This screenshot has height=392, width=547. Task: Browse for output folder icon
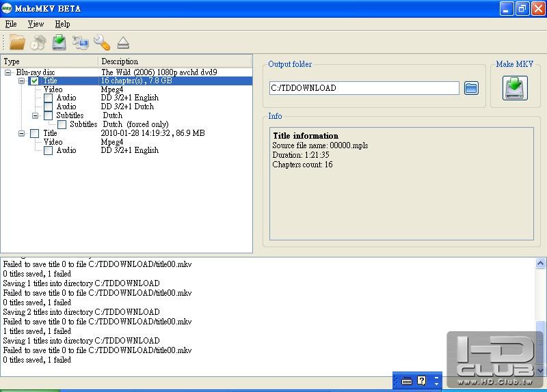(471, 88)
